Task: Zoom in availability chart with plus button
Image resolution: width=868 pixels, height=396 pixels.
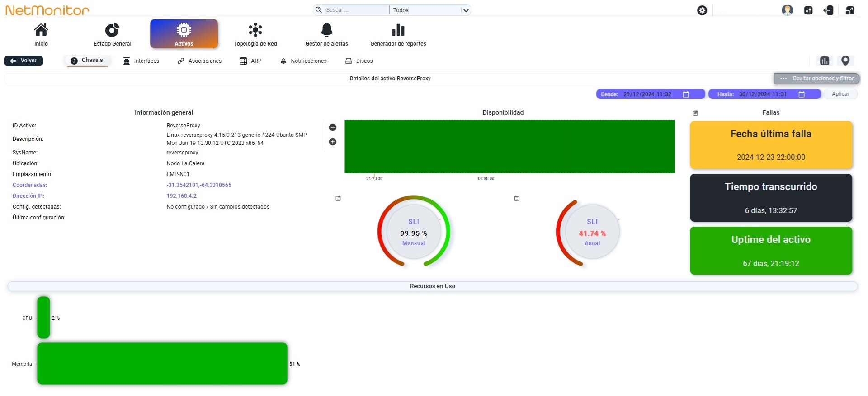Action: [333, 142]
